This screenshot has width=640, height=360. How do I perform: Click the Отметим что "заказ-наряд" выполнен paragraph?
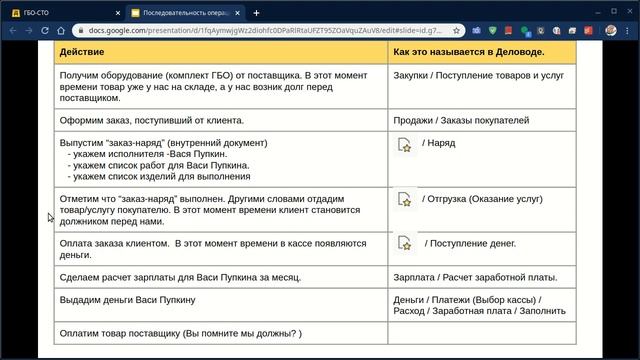pos(210,210)
